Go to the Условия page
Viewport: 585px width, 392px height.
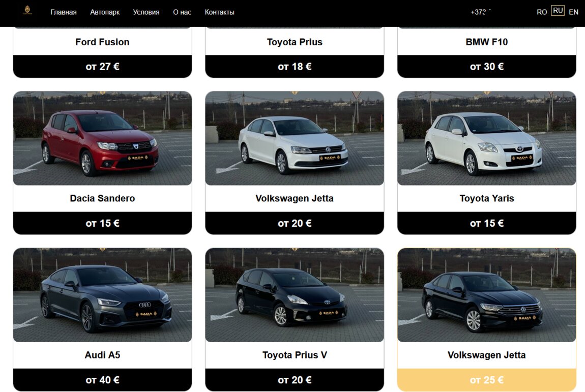[147, 12]
